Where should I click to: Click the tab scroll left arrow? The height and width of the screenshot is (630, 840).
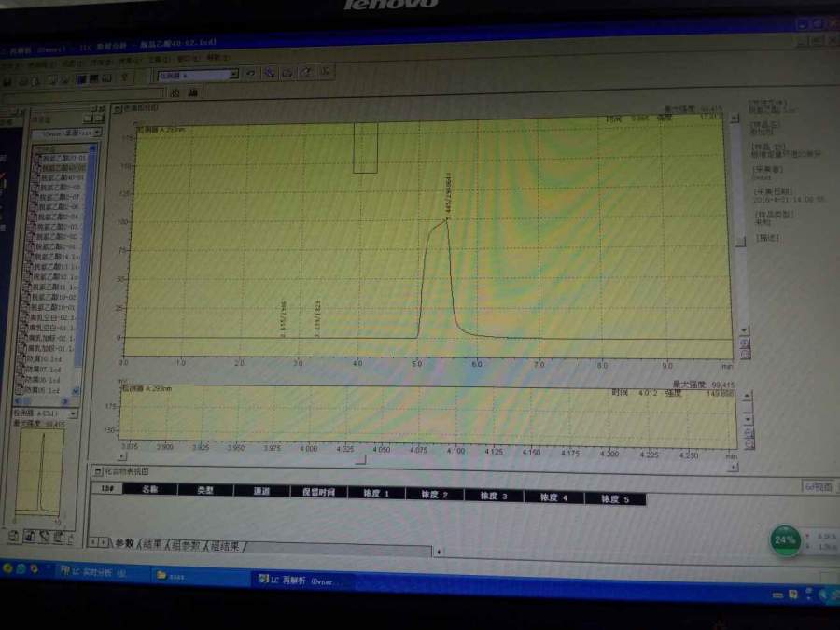(93, 542)
